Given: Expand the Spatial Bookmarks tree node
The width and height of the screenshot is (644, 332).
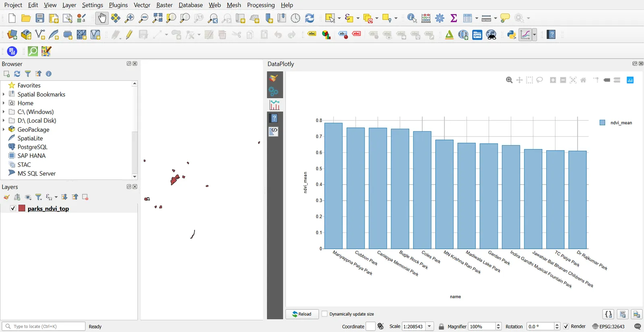Looking at the screenshot, I should coord(4,94).
